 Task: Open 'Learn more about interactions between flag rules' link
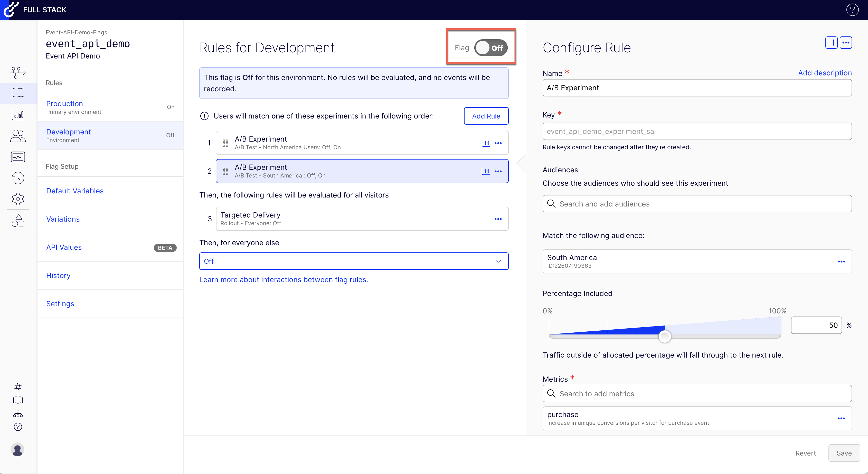tap(283, 280)
